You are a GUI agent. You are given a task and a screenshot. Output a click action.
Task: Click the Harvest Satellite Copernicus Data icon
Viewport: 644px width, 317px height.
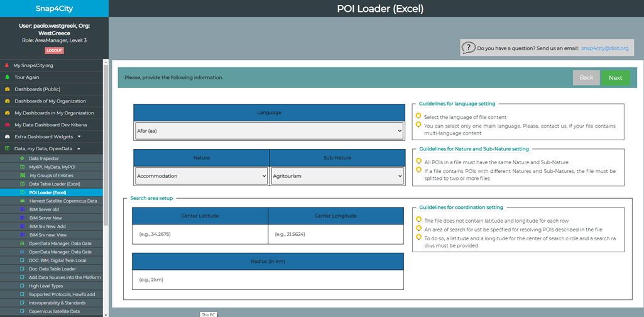coord(22,201)
